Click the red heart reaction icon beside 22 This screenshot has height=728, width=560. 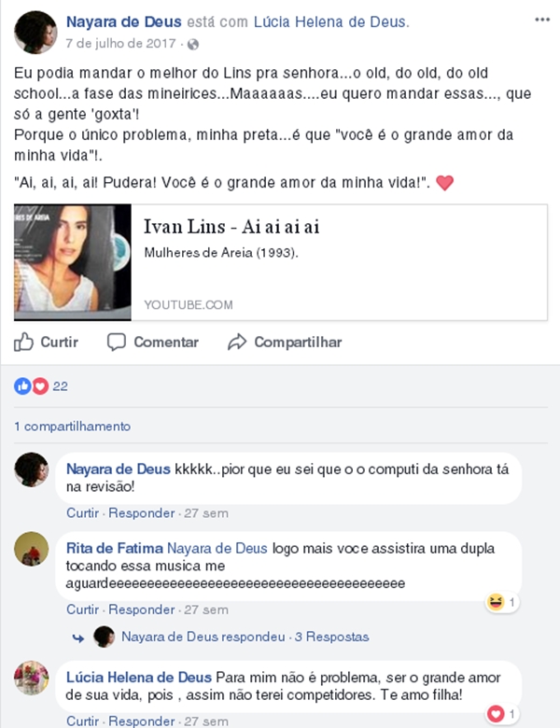click(40, 385)
